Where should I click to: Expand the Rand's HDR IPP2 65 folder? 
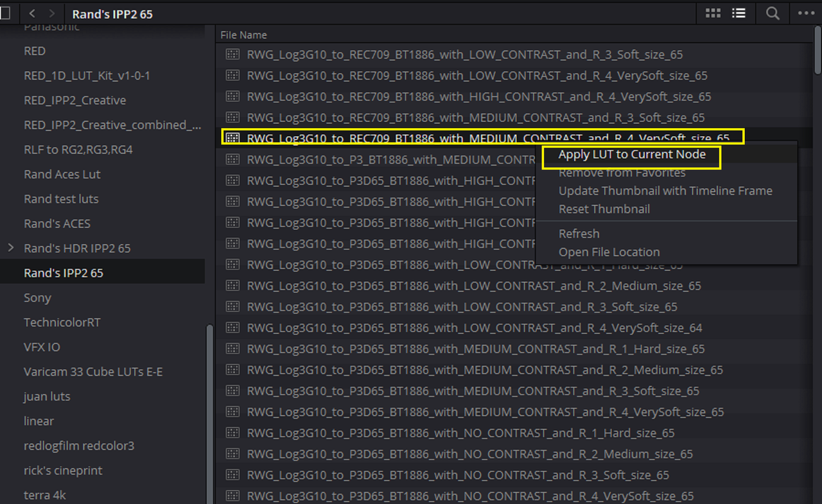click(x=10, y=248)
